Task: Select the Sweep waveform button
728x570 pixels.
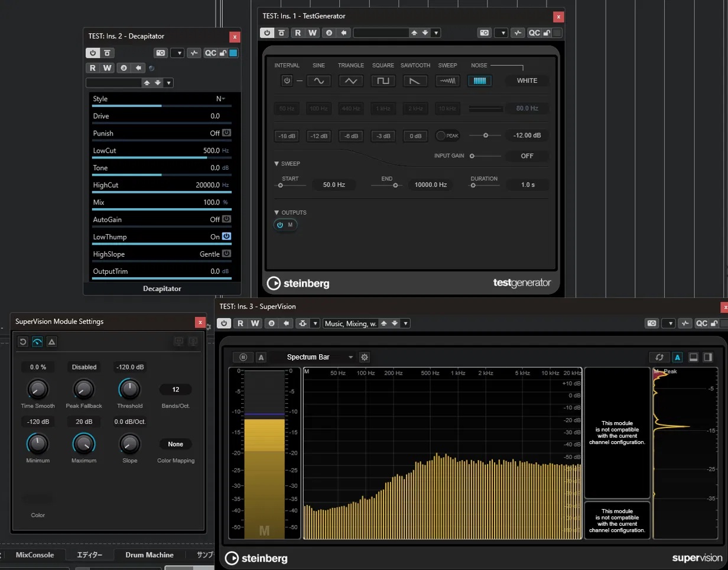Action: 448,80
